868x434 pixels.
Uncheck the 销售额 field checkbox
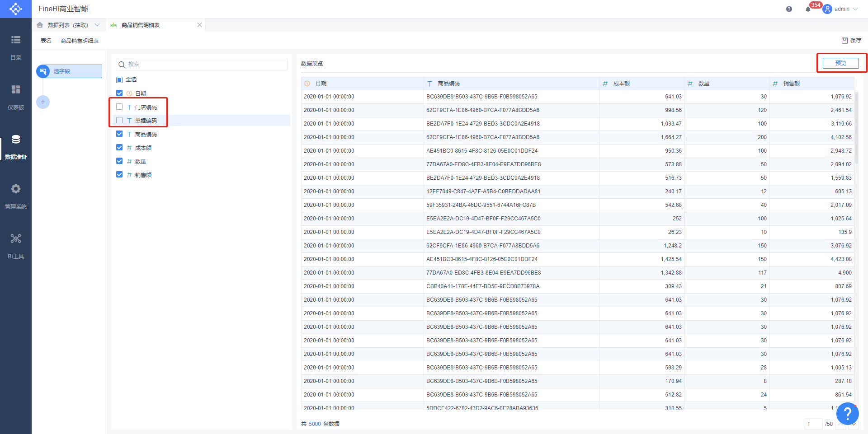point(119,174)
